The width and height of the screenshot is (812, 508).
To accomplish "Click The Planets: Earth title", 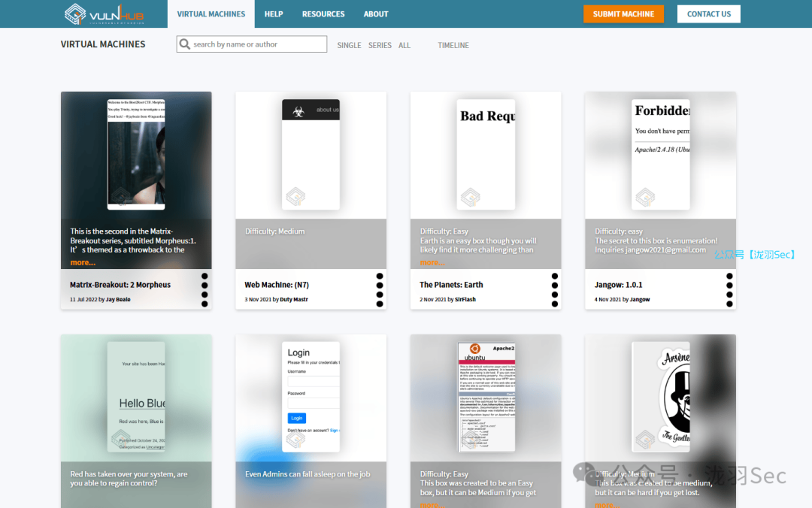I will [451, 285].
